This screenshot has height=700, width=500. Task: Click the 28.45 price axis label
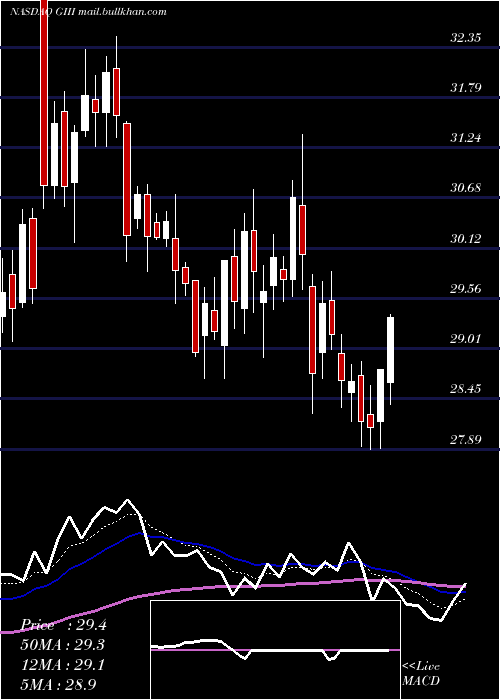pyautogui.click(x=466, y=389)
